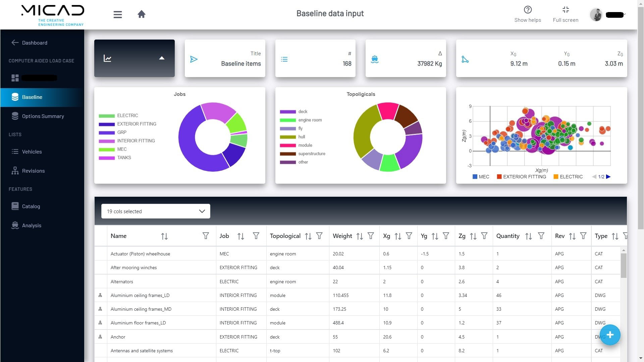Open the hamburger navigation menu
This screenshot has height=362, width=644.
117,14
